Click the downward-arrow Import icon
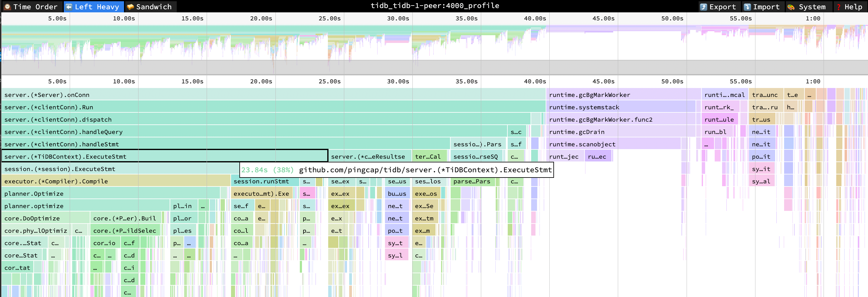This screenshot has width=868, height=297. pyautogui.click(x=747, y=6)
